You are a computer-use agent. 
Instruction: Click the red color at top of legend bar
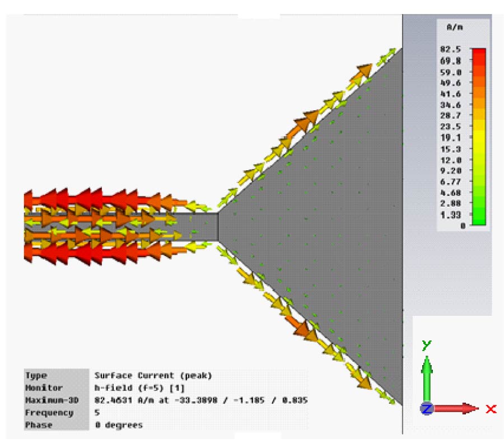(x=478, y=54)
